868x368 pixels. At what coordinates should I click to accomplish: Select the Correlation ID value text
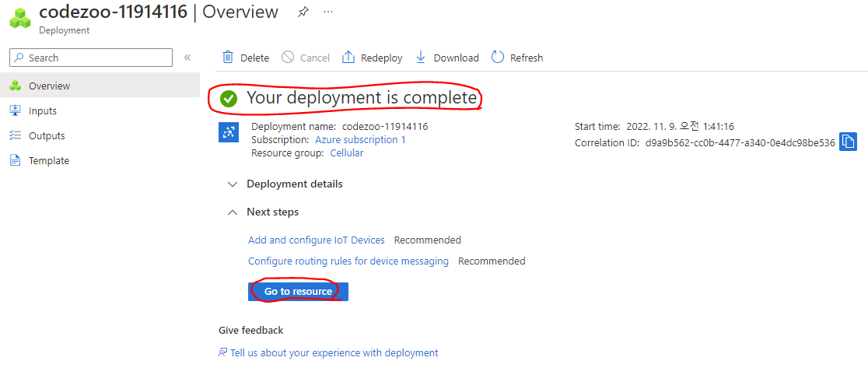740,143
